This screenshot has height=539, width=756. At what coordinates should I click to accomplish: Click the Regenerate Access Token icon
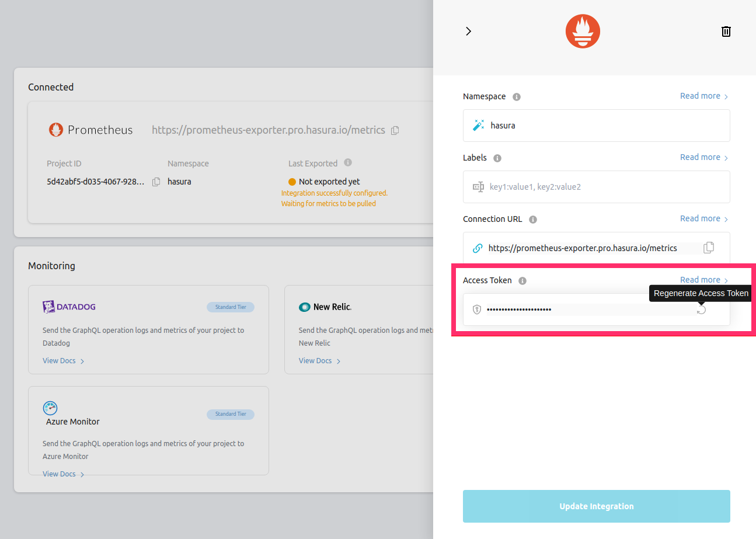click(702, 310)
